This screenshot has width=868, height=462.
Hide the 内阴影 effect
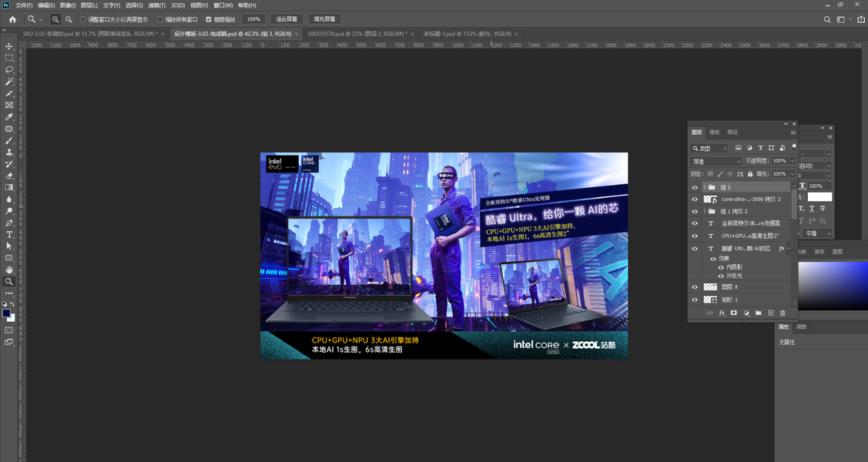click(x=721, y=267)
